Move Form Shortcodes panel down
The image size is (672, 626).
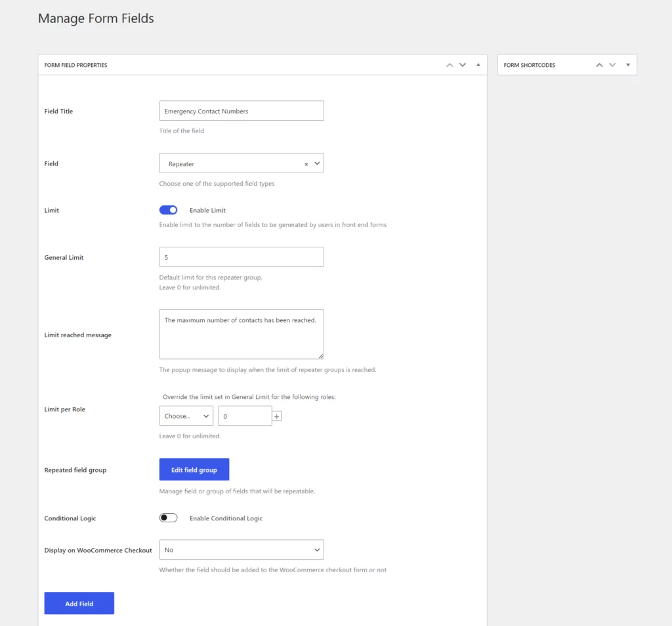coord(612,65)
